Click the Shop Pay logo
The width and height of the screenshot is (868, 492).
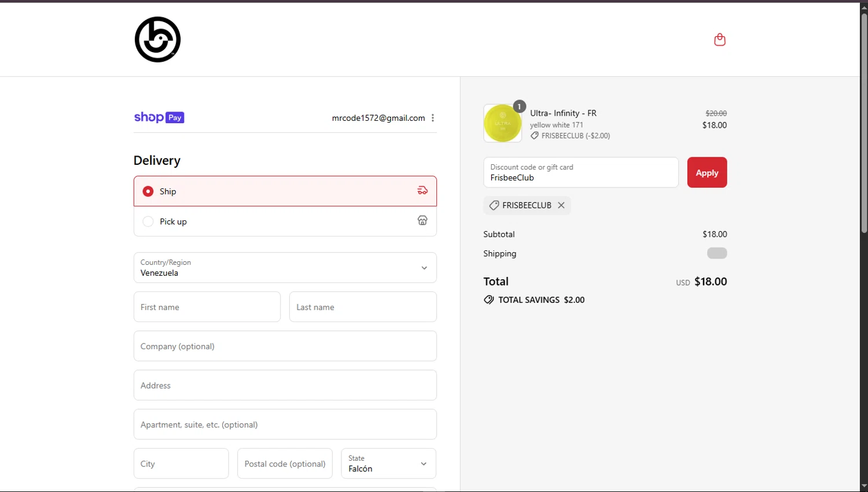point(159,117)
